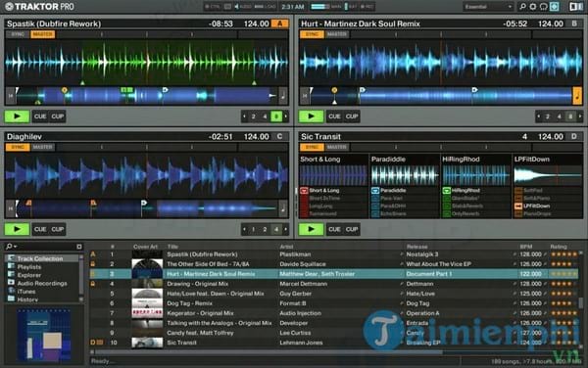Click the header magnifier search icon
Screen dimensions: 588x368
[522, 7]
